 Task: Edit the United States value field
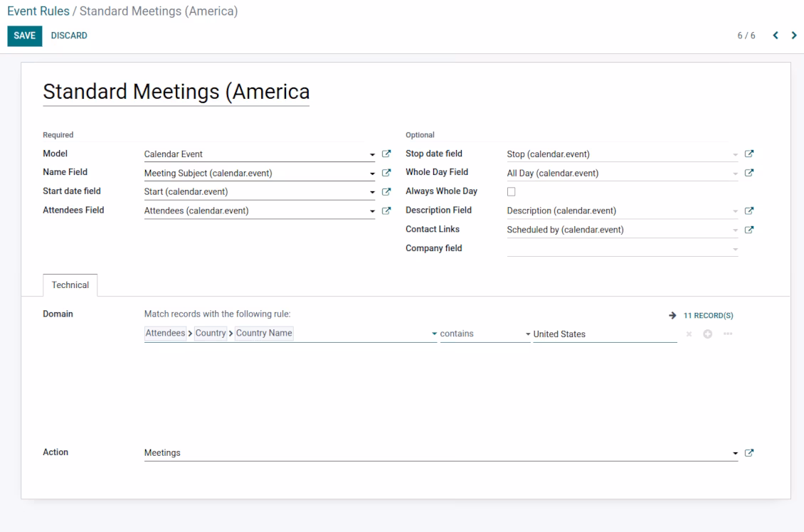coord(605,334)
